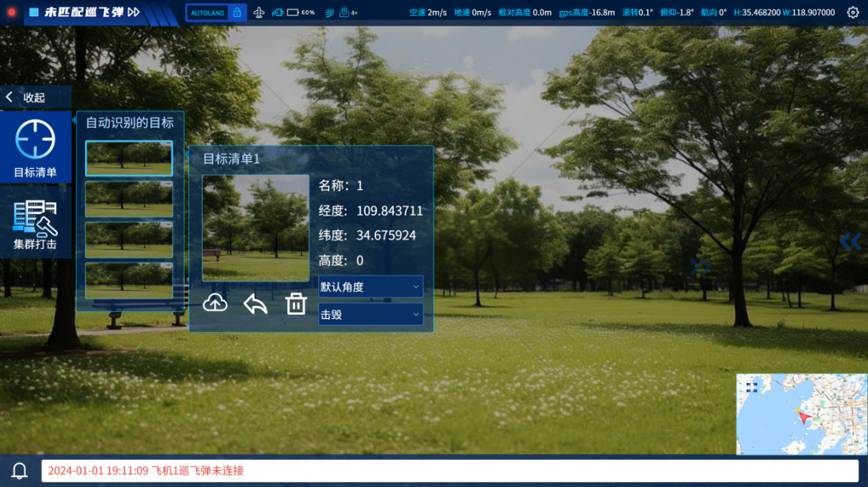Click the 巡飞弹未连接 alert message bar

449,471
